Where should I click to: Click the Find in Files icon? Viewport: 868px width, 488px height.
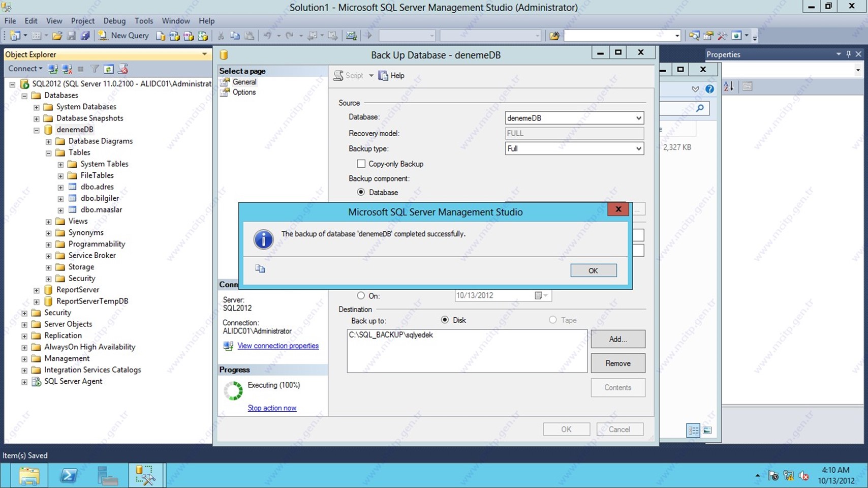pos(554,36)
